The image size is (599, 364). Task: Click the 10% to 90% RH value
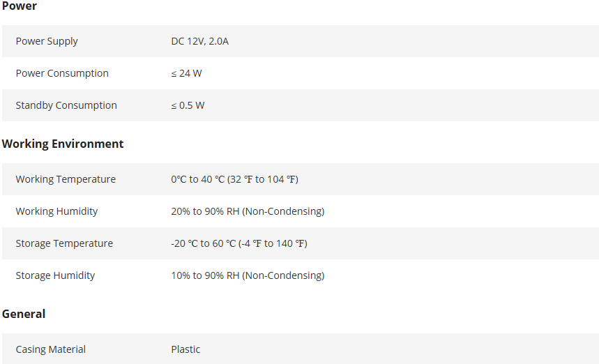[248, 275]
